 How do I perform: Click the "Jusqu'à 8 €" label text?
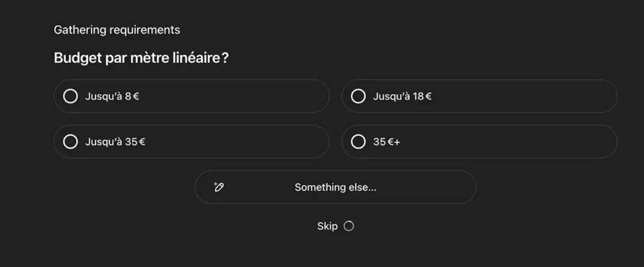point(111,96)
